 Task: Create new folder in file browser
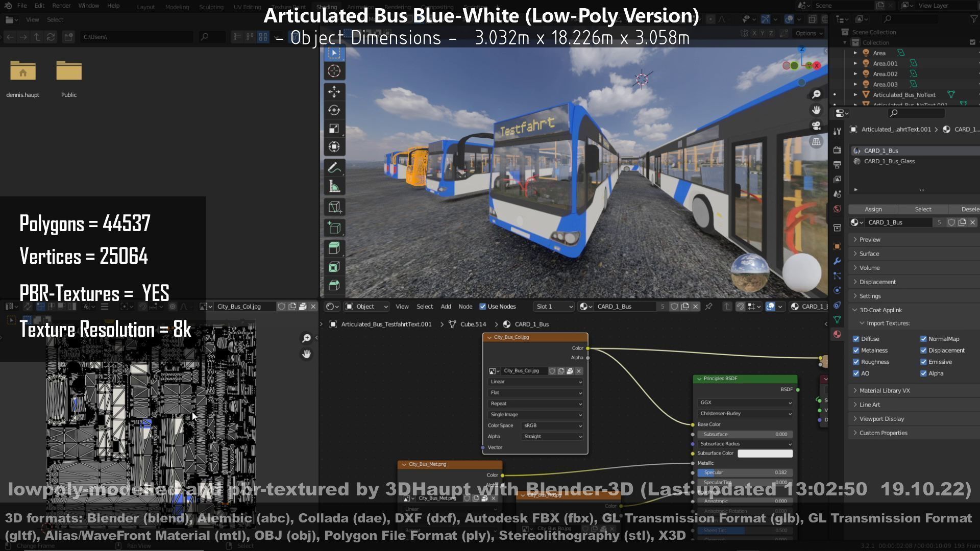(x=68, y=37)
